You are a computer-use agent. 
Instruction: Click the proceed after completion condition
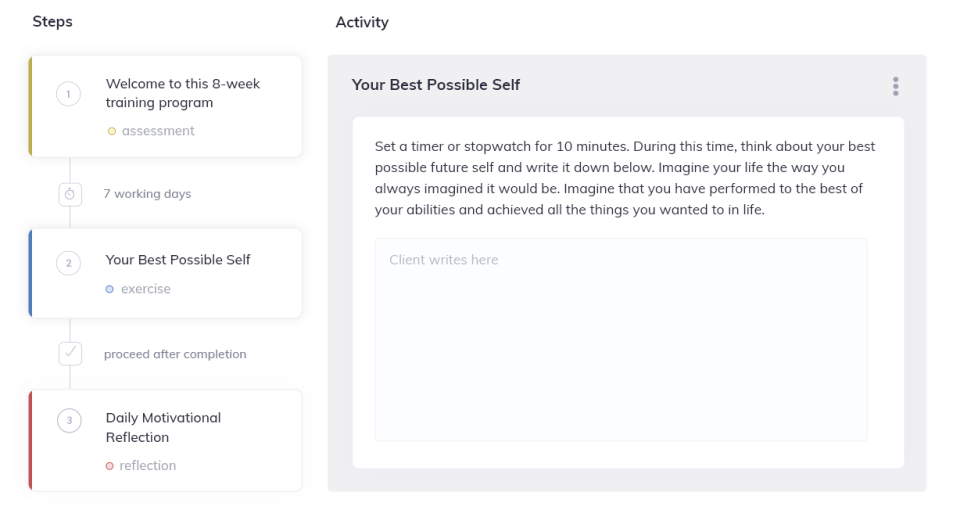click(x=175, y=353)
